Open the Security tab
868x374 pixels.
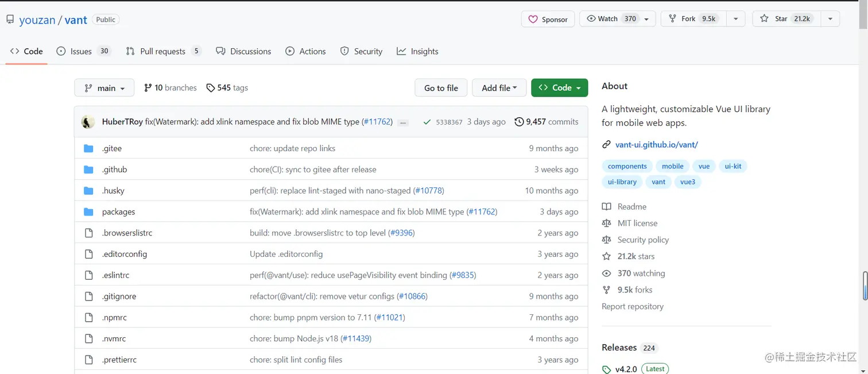coord(361,51)
